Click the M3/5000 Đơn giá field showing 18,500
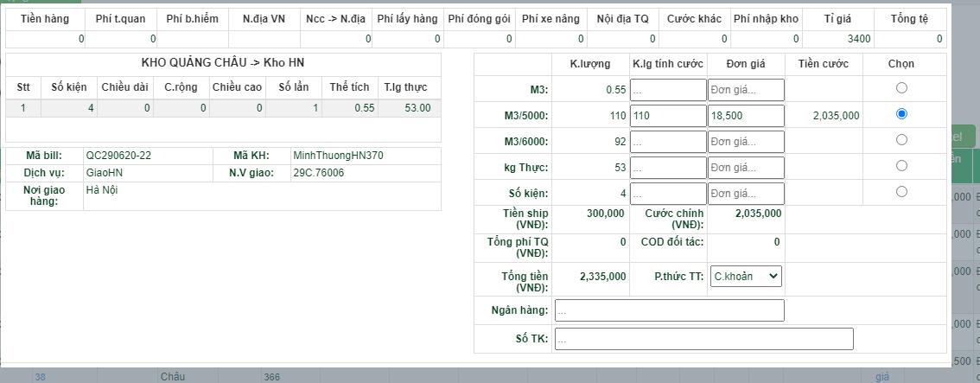The width and height of the screenshot is (980, 383). 746,116
